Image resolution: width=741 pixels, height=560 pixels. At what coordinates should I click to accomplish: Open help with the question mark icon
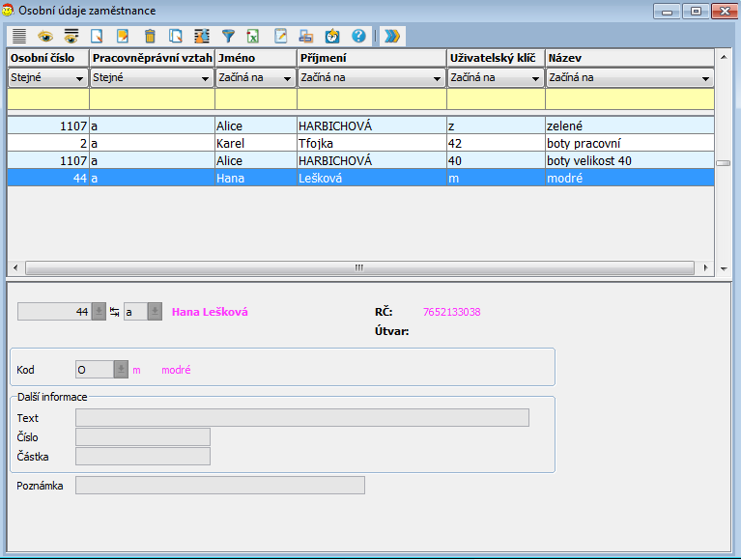pyautogui.click(x=358, y=36)
